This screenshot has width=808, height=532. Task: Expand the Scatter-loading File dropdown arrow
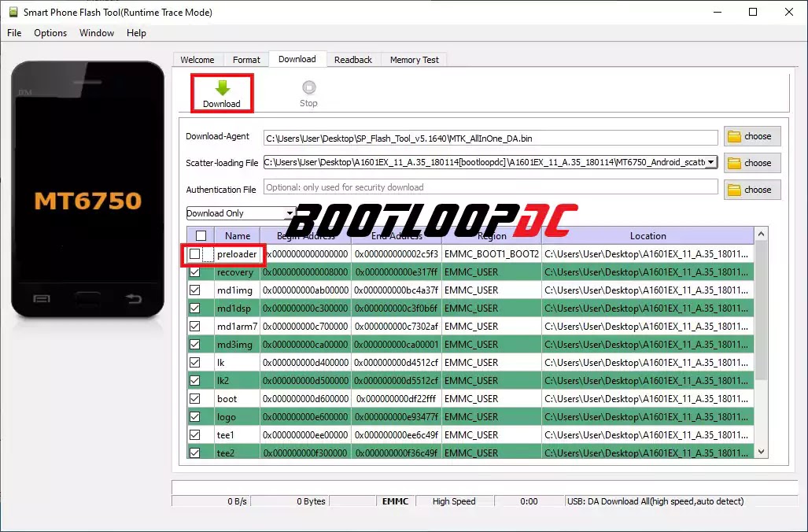click(710, 162)
